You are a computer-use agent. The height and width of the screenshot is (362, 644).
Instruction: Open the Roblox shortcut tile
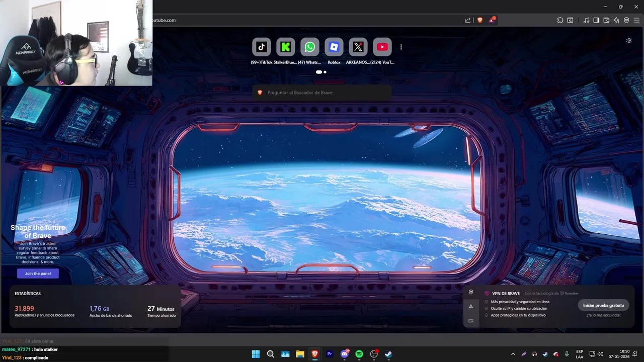pos(334,47)
